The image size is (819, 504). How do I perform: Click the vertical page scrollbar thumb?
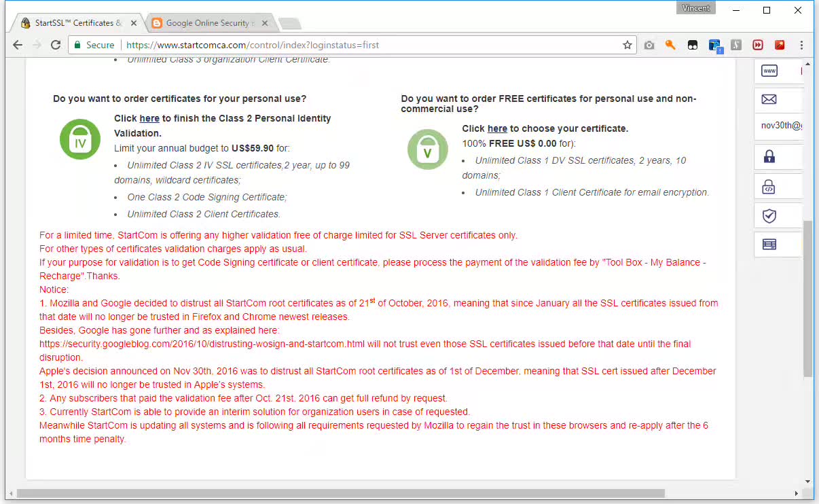[807, 299]
